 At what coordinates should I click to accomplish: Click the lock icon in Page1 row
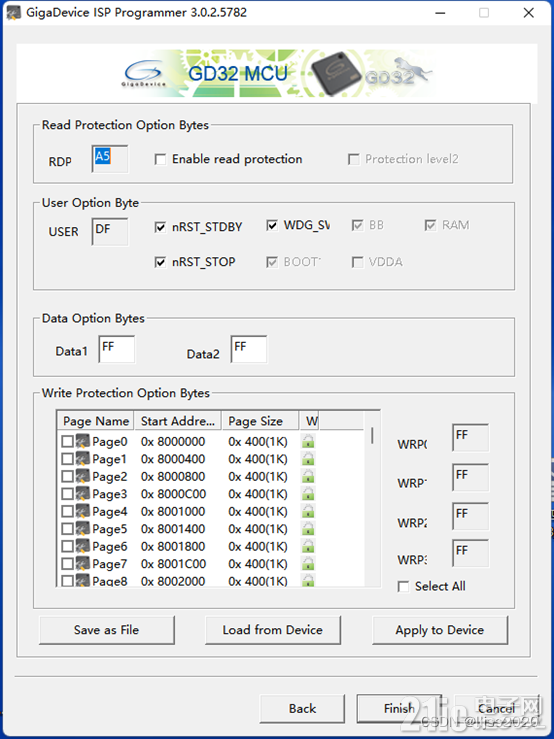coord(308,459)
